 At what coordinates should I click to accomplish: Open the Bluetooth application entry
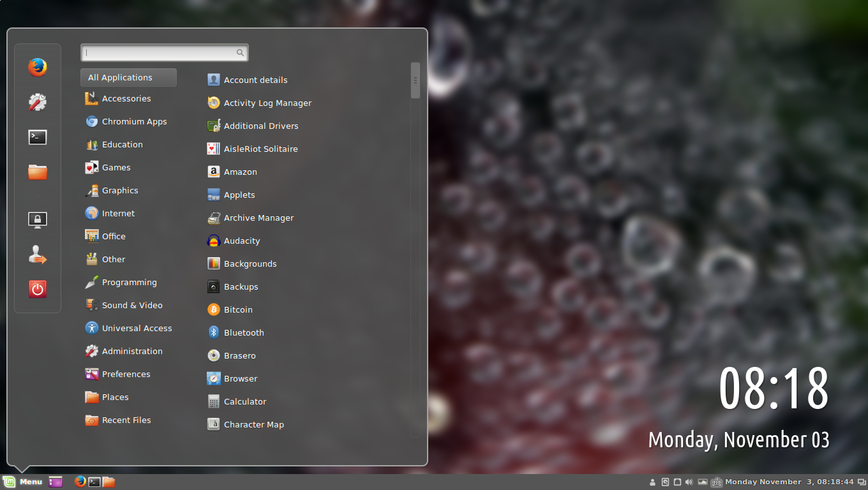(243, 333)
